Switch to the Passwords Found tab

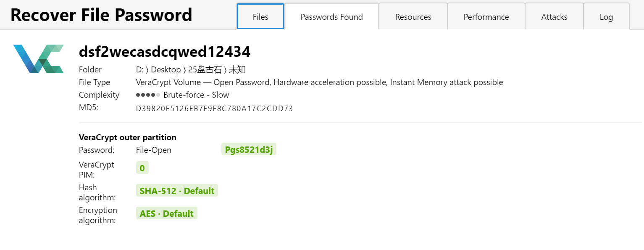(331, 16)
